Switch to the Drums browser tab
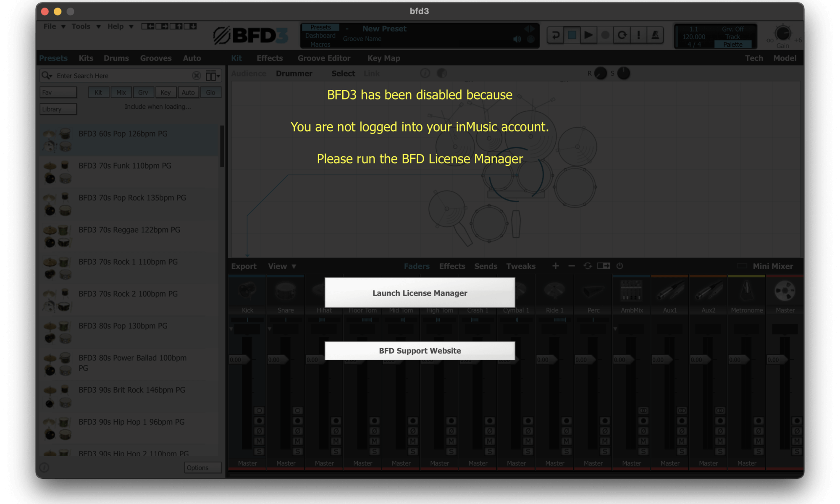Image resolution: width=840 pixels, height=504 pixels. [x=116, y=58]
